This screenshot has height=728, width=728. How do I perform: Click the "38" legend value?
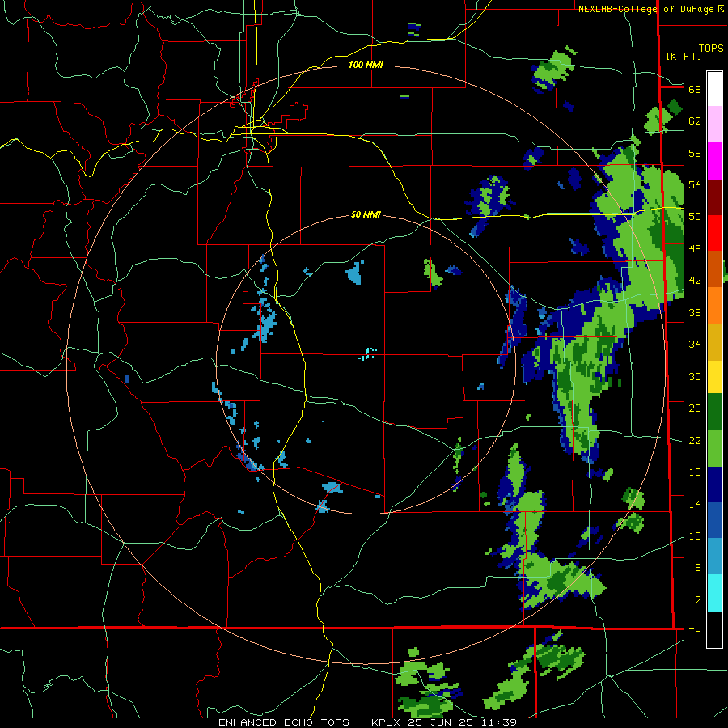tap(695, 312)
